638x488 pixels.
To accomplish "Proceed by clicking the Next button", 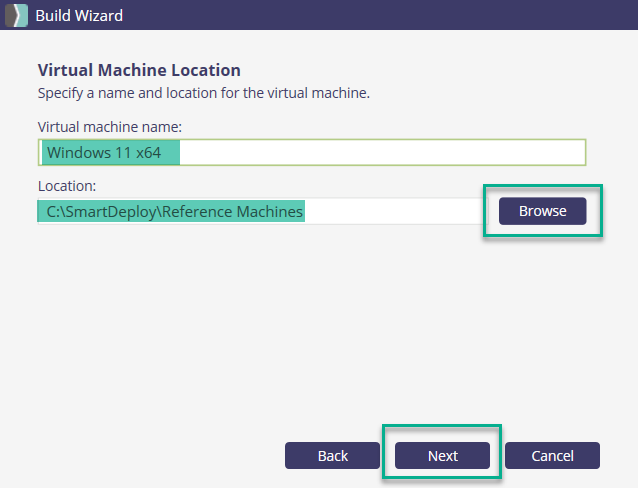I will [x=442, y=456].
